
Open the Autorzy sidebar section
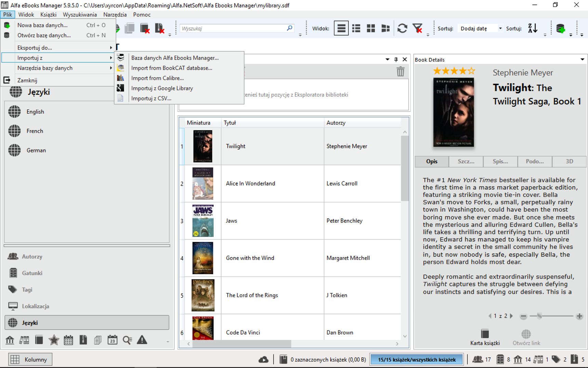[x=87, y=256]
